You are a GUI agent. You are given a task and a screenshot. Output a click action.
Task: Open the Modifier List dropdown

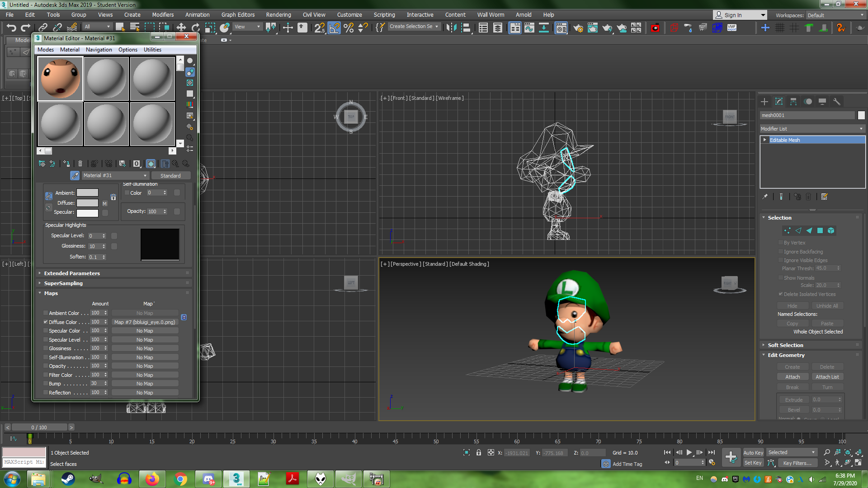click(x=812, y=129)
